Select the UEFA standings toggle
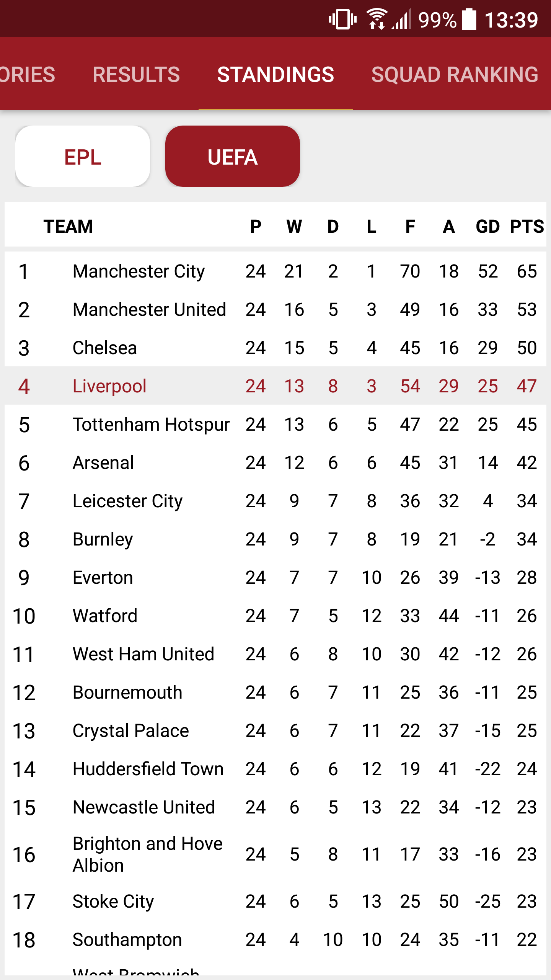551x980 pixels. pyautogui.click(x=233, y=156)
